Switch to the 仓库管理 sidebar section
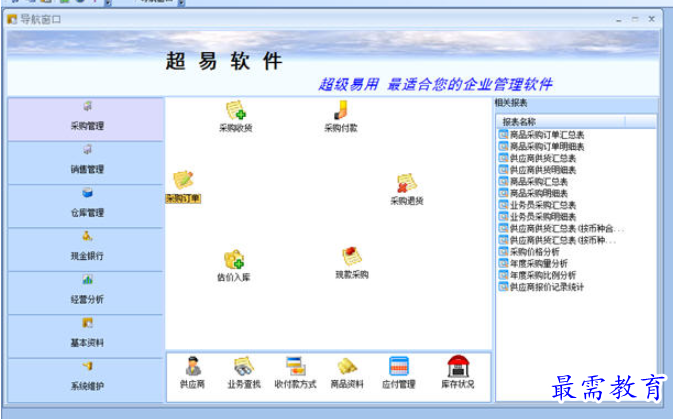 [86, 206]
